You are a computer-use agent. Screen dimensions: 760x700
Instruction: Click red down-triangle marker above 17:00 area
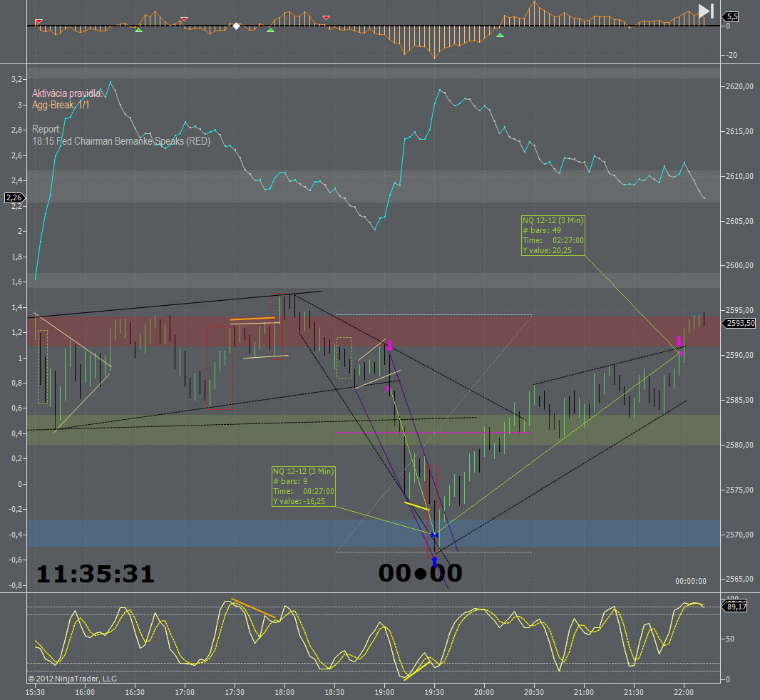tap(184, 19)
